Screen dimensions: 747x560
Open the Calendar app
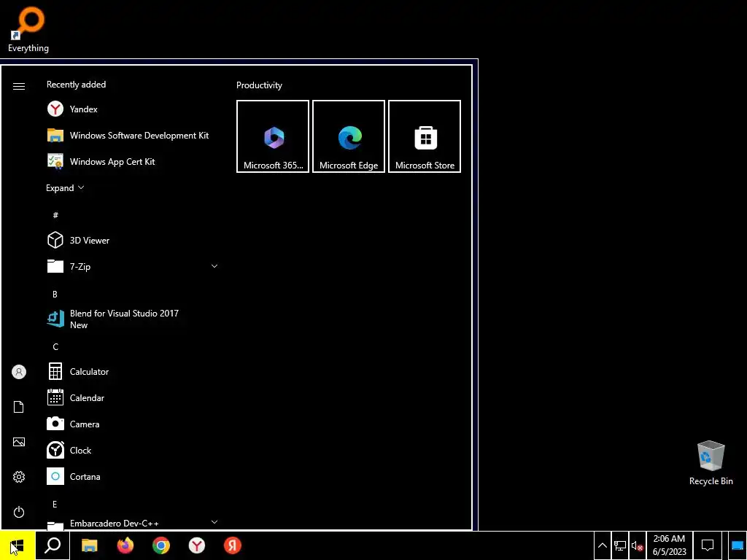click(x=132, y=397)
